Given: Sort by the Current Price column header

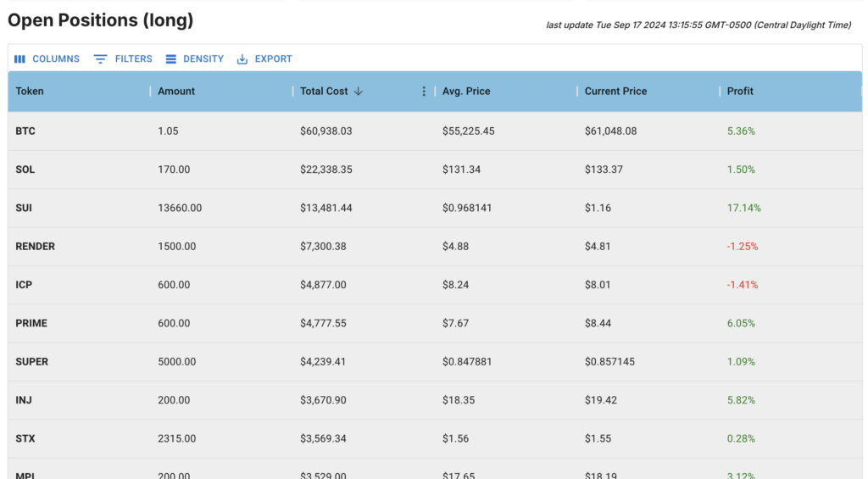Looking at the screenshot, I should pyautogui.click(x=615, y=92).
